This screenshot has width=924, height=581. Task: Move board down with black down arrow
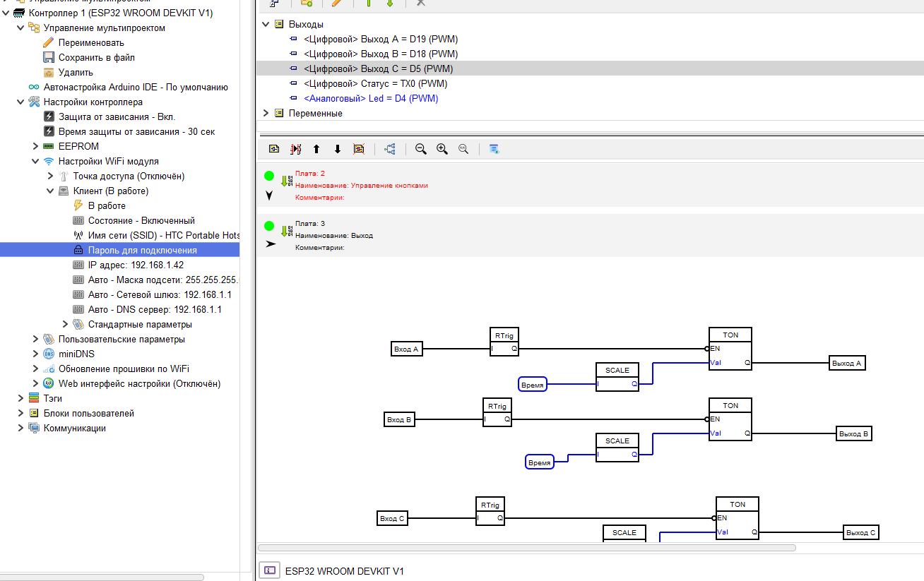(338, 149)
